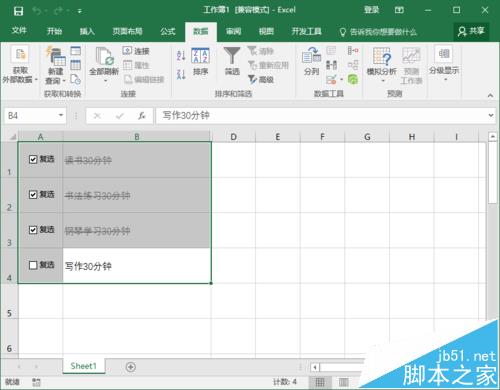This screenshot has width=500, height=390.
Task: Switch to the 视图 ribbon tab
Action: 266,31
